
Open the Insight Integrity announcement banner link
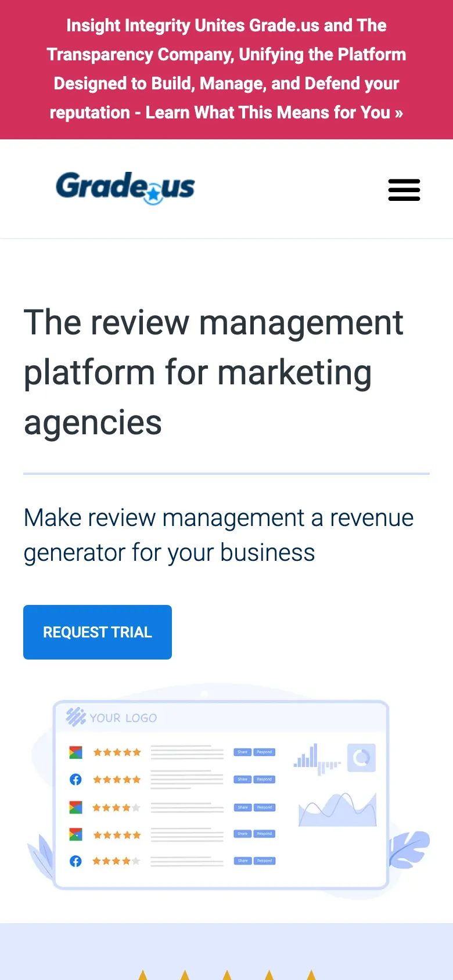227,69
